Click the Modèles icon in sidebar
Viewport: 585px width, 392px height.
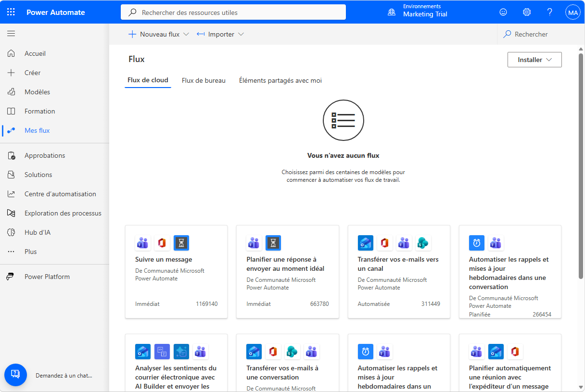pos(11,92)
